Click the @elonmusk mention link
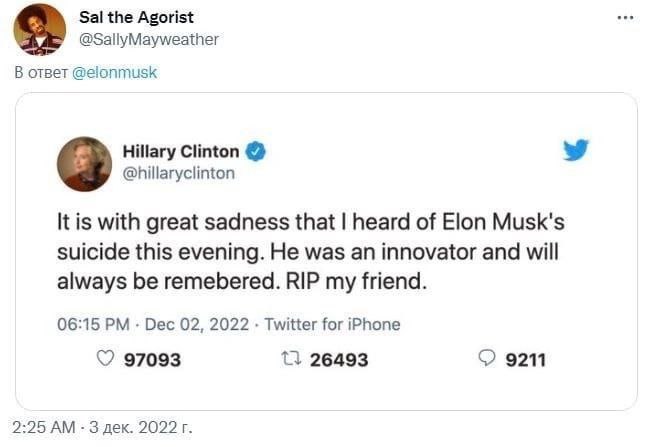Image resolution: width=652 pixels, height=447 pixels. [x=115, y=73]
